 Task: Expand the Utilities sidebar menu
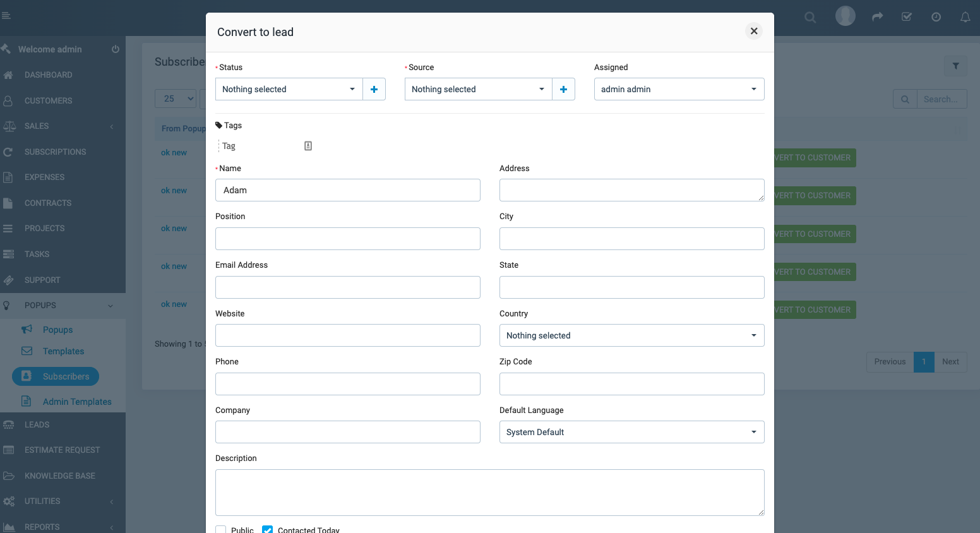pyautogui.click(x=63, y=501)
